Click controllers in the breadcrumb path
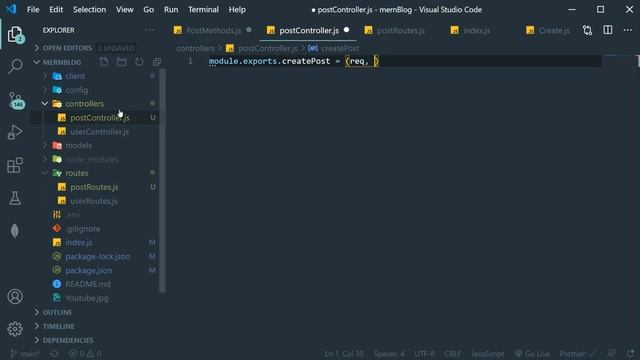This screenshot has height=360, width=640. [x=196, y=49]
